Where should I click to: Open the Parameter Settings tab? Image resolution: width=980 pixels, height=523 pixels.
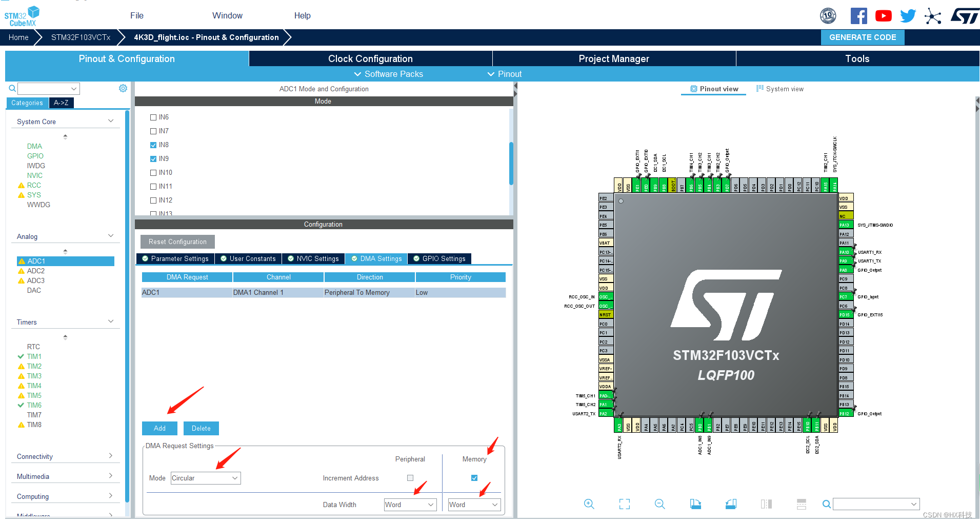pos(175,259)
